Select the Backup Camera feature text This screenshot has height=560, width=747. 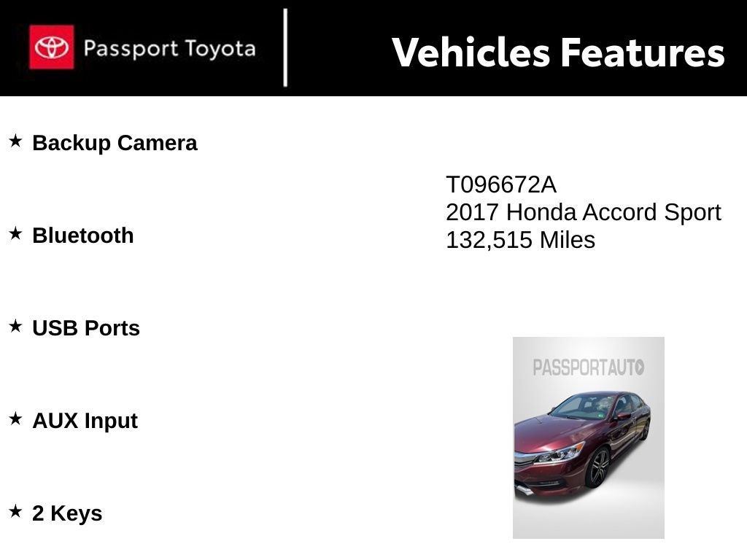click(115, 143)
